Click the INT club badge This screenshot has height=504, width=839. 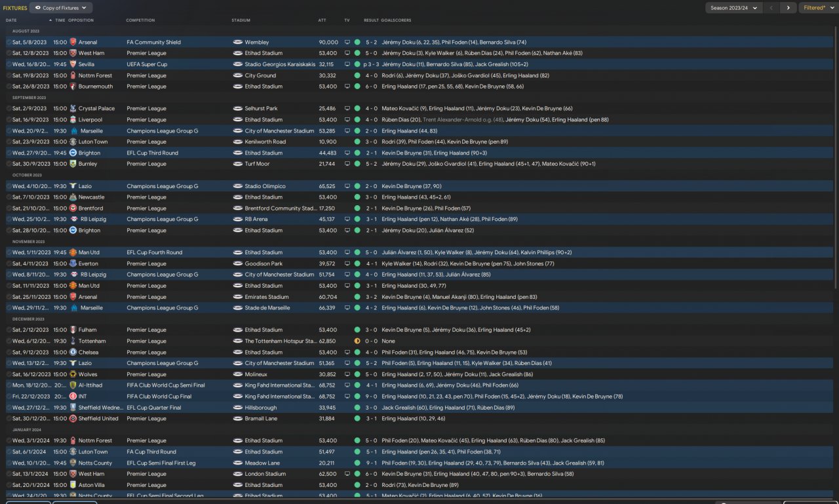[x=73, y=397]
